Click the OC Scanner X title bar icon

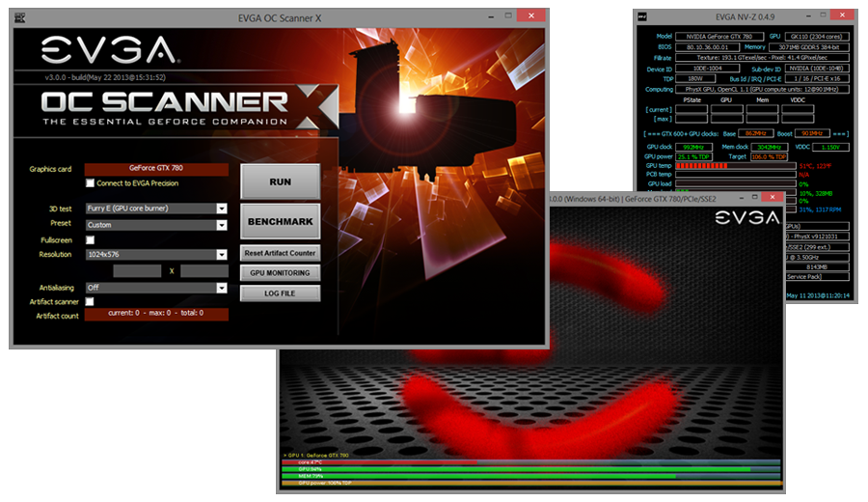point(20,17)
